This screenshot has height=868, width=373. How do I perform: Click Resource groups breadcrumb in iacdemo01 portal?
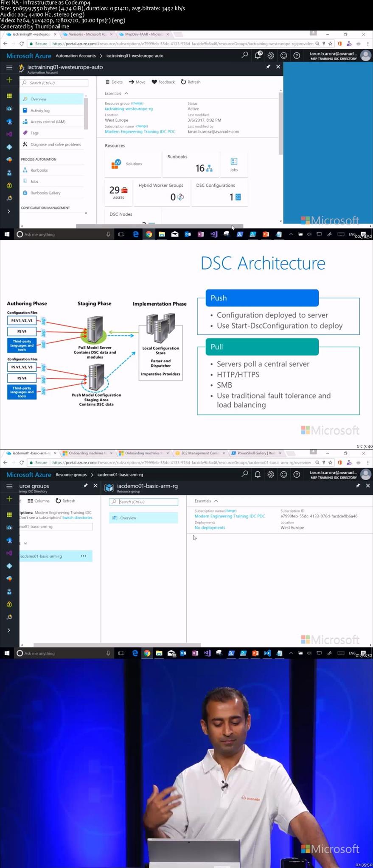71,474
